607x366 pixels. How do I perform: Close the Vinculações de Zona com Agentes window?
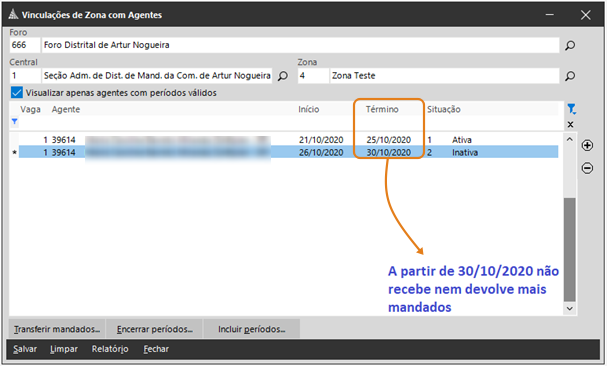click(x=586, y=15)
